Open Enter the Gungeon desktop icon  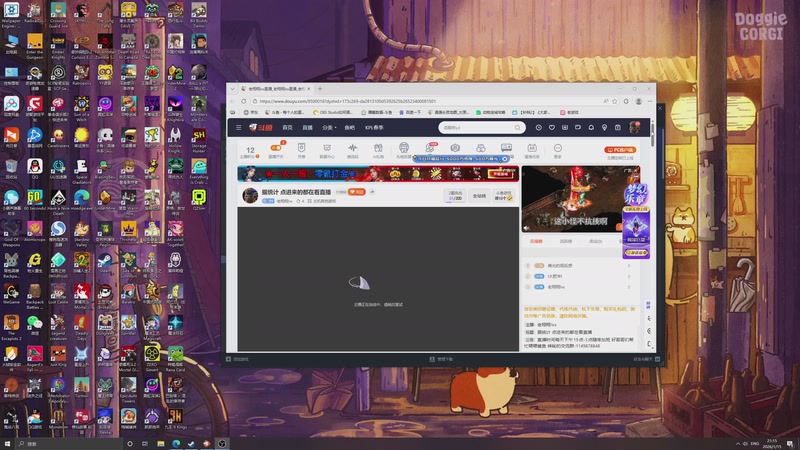[35, 46]
